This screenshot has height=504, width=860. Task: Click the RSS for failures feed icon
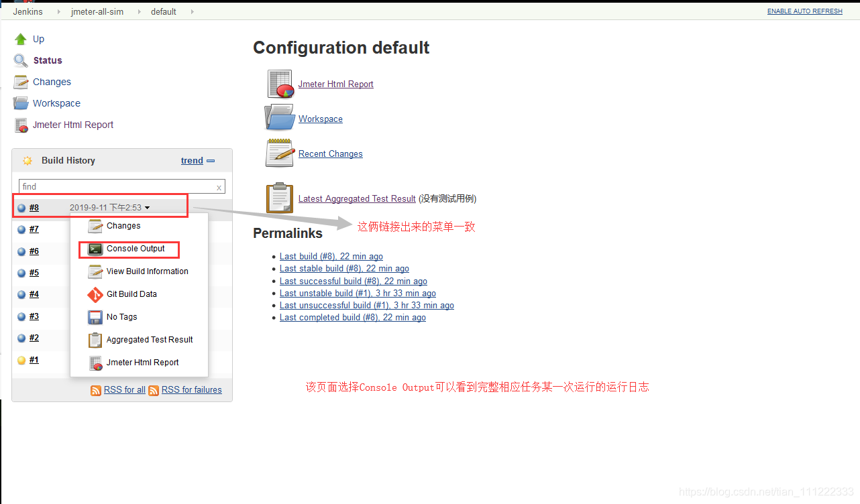[x=154, y=390]
